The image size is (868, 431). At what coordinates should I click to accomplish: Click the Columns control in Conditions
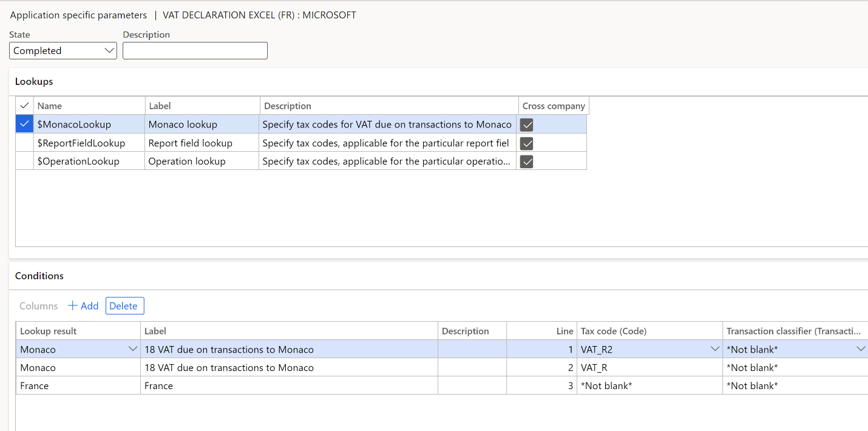[x=38, y=305]
